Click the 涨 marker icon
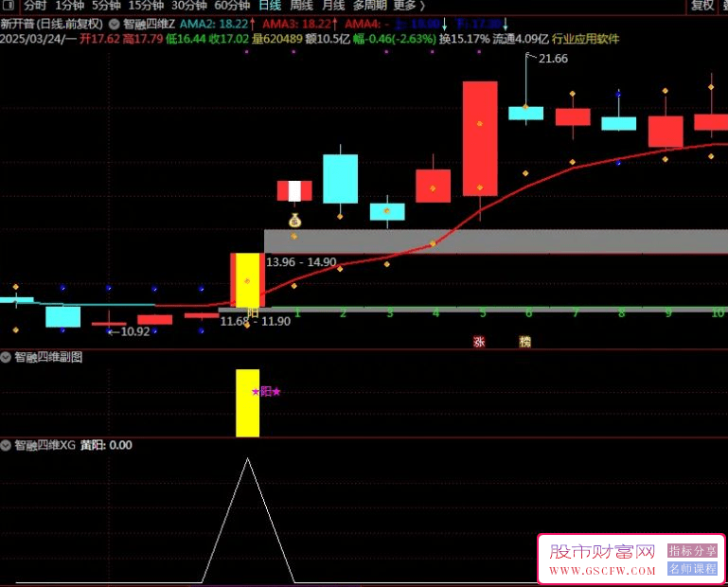The height and width of the screenshot is (587, 728). 479,342
